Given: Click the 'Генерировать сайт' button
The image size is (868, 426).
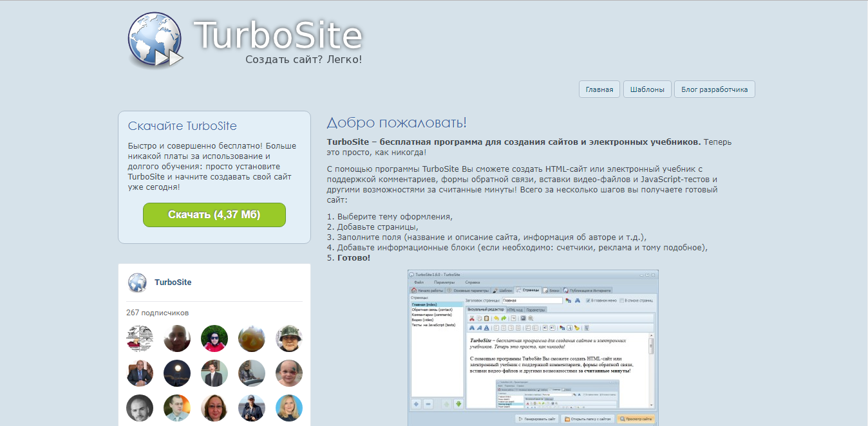Looking at the screenshot, I should coord(538,419).
